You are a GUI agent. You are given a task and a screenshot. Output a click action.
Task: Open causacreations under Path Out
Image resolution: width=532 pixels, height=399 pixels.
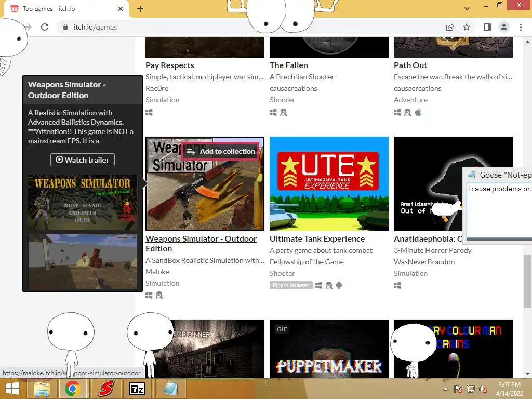[417, 88]
